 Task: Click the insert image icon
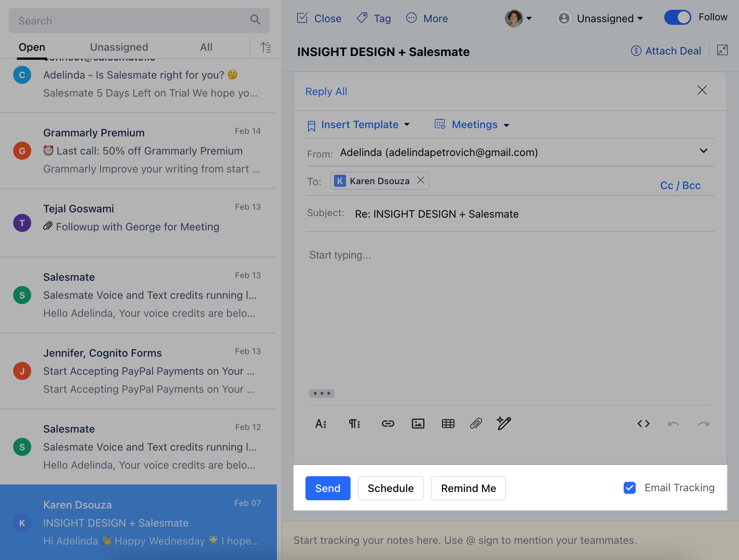418,424
